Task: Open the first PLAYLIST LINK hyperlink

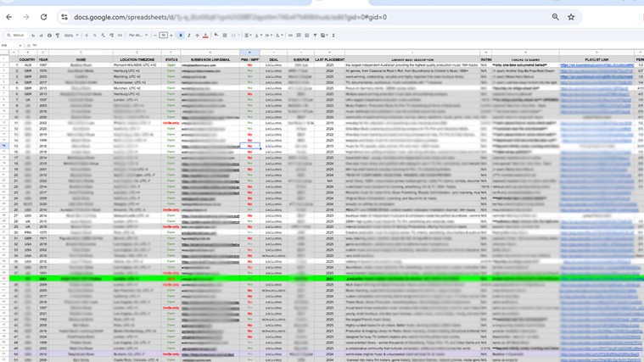Action: coord(596,65)
